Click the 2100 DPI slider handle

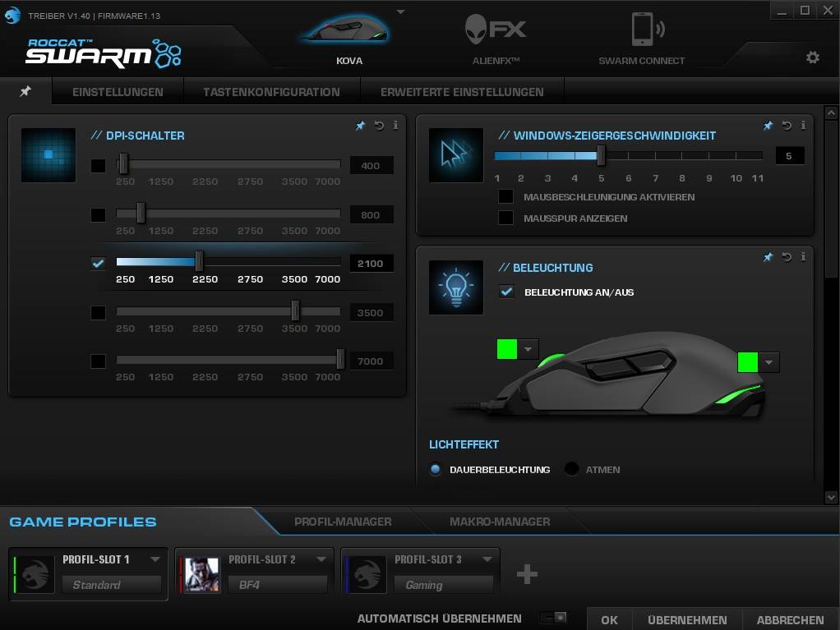point(199,262)
